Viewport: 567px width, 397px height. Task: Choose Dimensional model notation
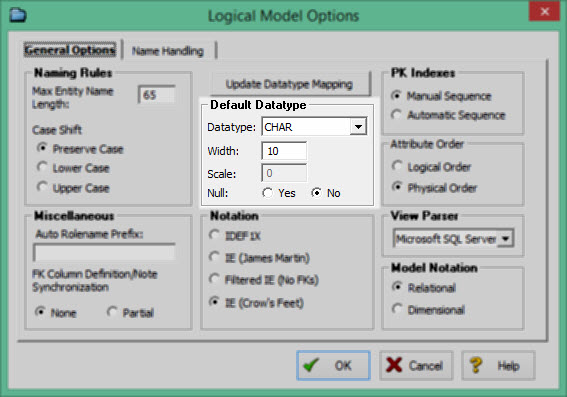point(397,308)
